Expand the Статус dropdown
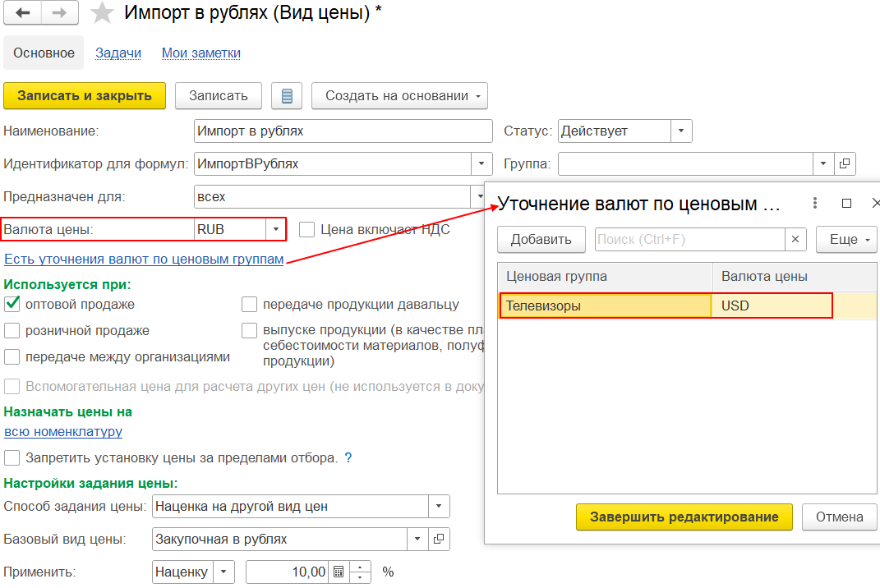880x588 pixels. tap(681, 131)
